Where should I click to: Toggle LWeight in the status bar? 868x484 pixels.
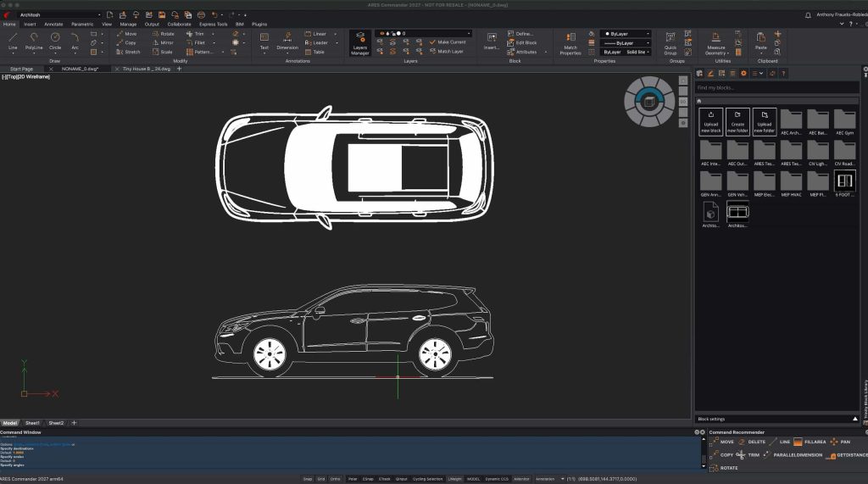click(x=454, y=479)
